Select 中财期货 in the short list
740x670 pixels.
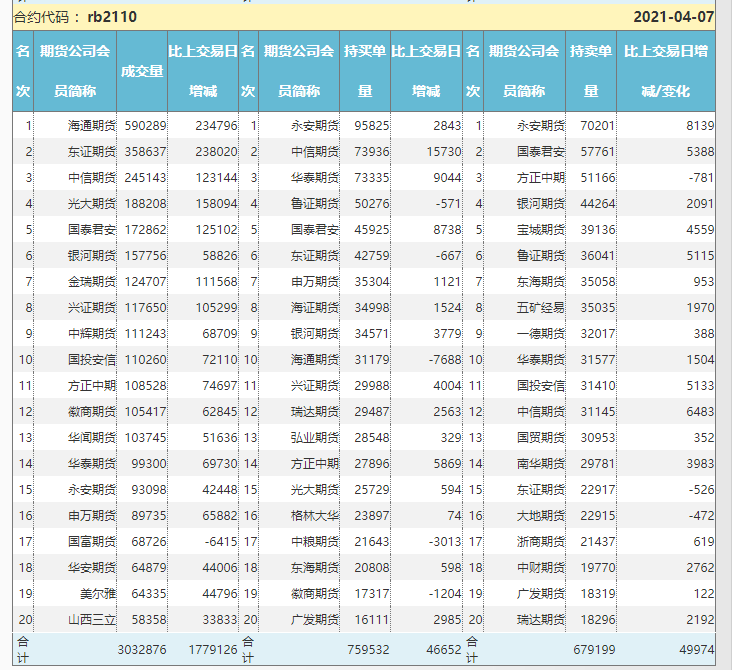click(540, 567)
